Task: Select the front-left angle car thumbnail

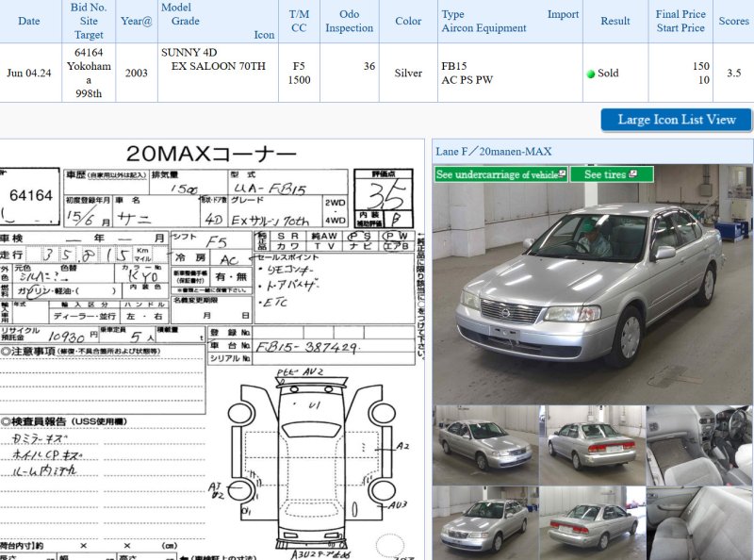Action: (x=485, y=521)
